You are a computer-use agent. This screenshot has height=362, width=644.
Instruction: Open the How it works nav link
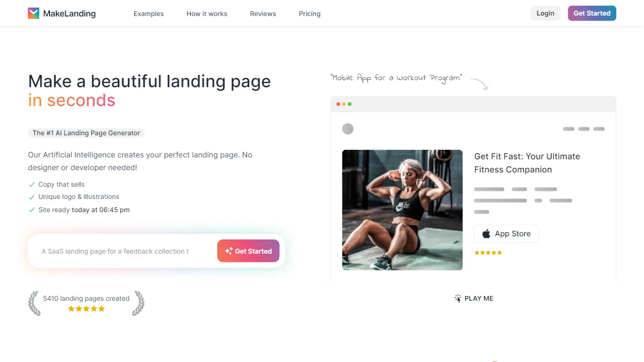207,14
